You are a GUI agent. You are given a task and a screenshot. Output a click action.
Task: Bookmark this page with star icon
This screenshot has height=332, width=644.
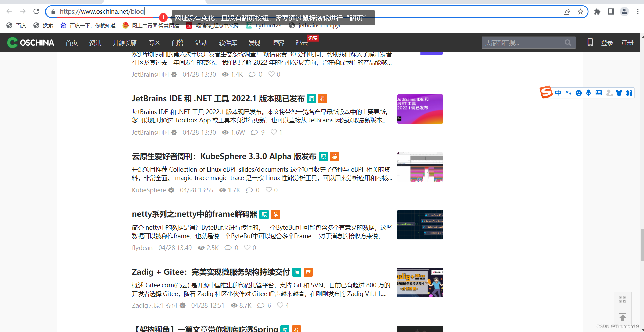[580, 12]
